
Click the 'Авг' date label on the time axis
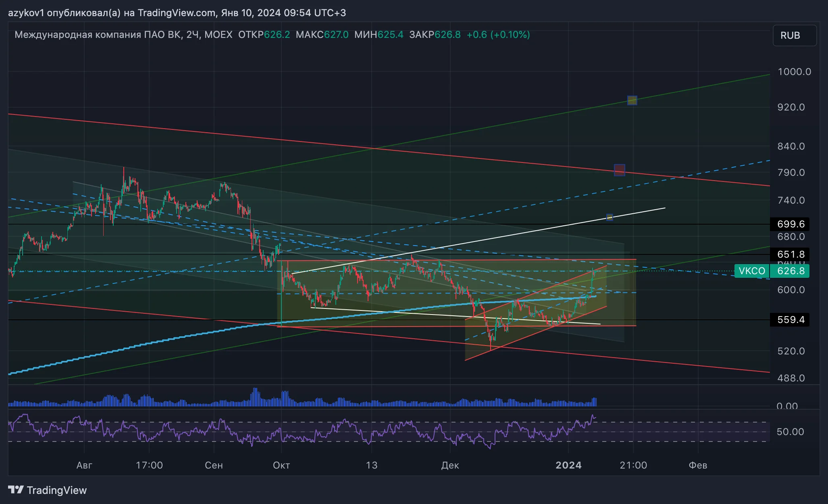pyautogui.click(x=84, y=465)
